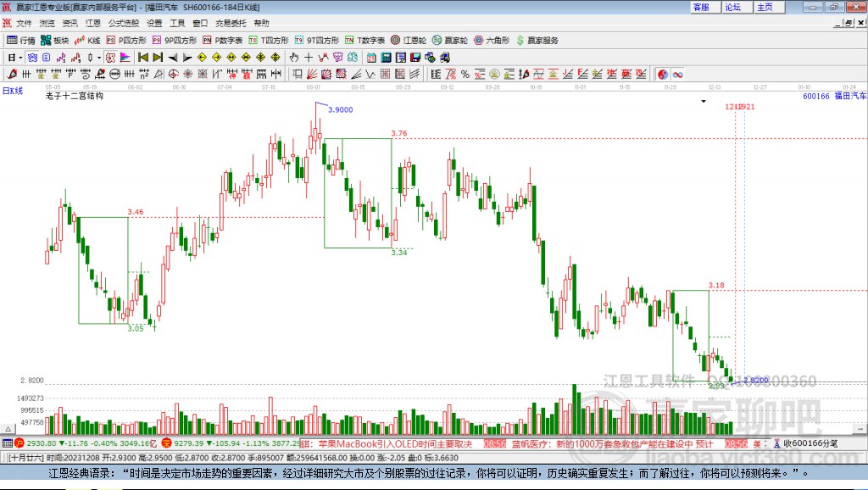Viewport: 868px width, 490px height.
Task: Click the pink flag chart icon
Action: pos(125,58)
